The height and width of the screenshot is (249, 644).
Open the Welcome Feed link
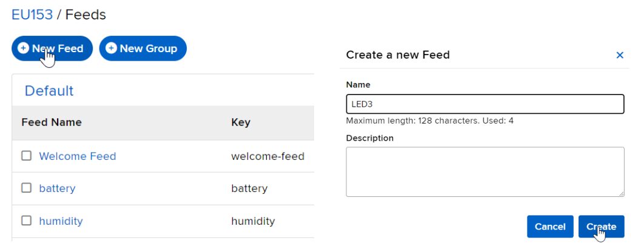tap(78, 156)
